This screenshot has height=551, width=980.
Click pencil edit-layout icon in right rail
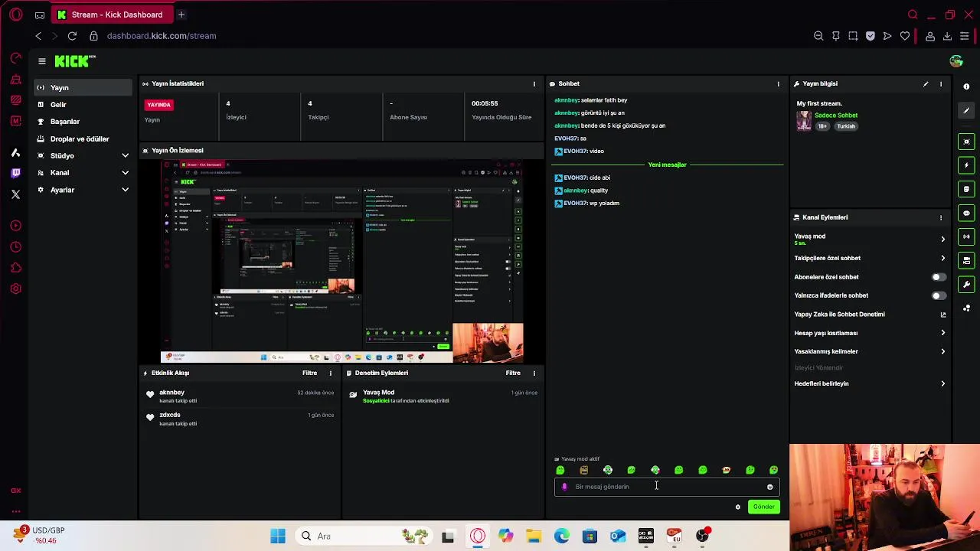pyautogui.click(x=966, y=111)
